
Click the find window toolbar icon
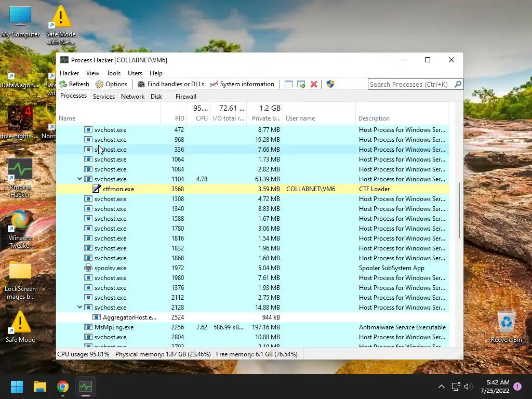pos(288,84)
